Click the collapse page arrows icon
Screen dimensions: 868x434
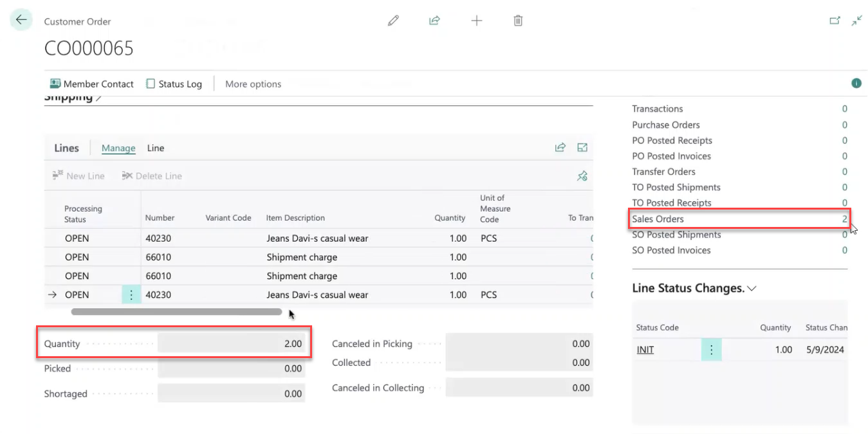click(856, 21)
